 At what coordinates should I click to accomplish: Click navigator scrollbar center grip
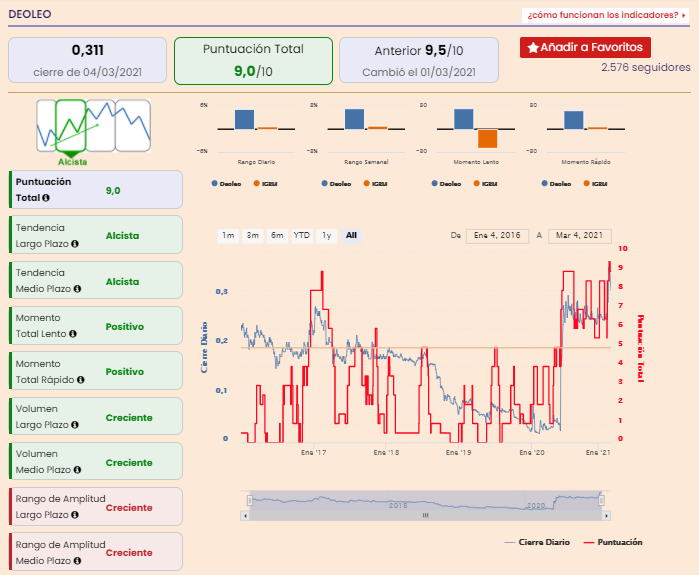[x=426, y=515]
